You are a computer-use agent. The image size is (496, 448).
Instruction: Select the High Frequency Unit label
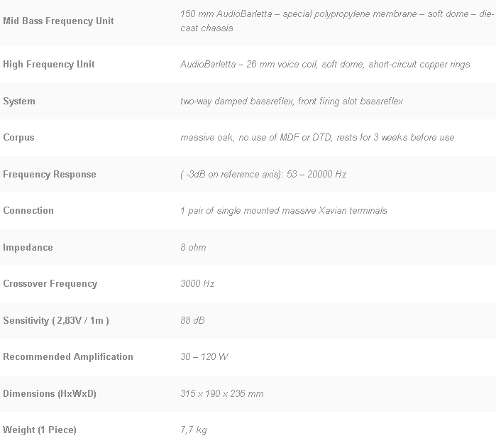click(x=49, y=65)
